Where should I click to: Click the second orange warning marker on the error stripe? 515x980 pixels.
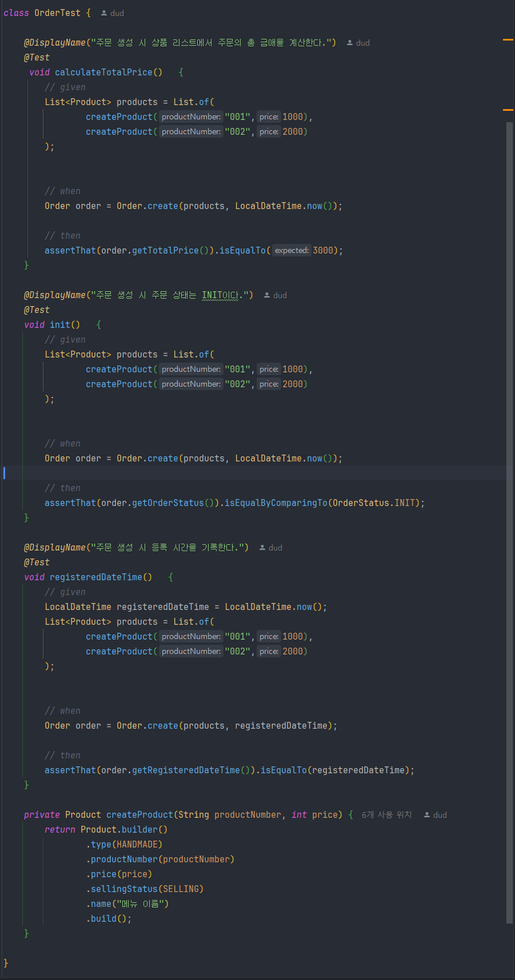[x=508, y=109]
